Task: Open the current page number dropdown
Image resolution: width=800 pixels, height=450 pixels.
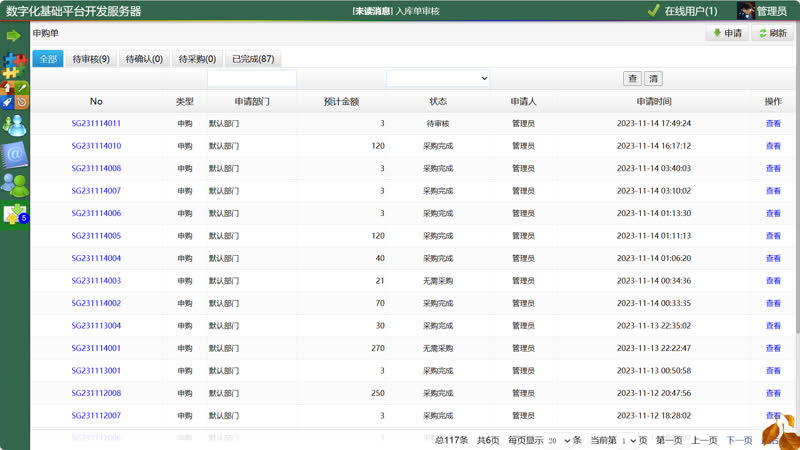Action: tap(628, 440)
